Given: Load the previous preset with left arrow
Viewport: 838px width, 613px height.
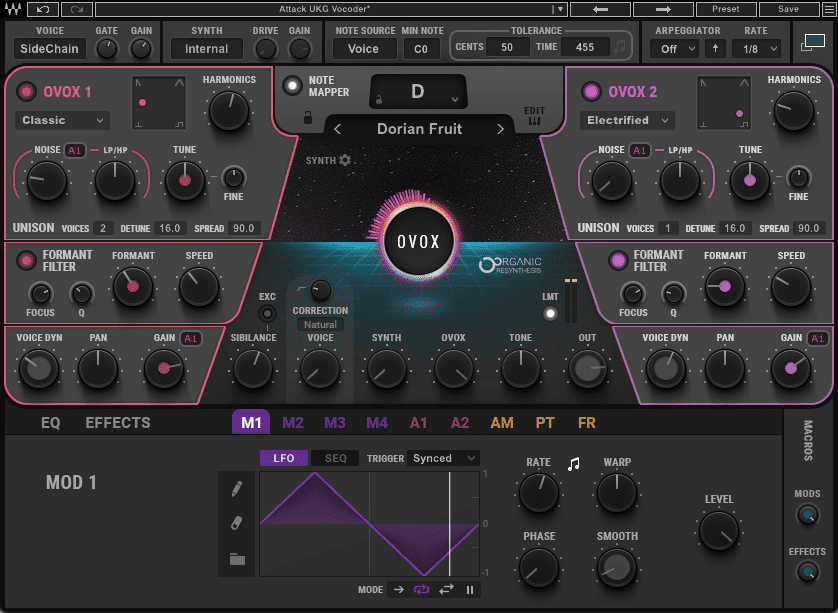Looking at the screenshot, I should [x=601, y=9].
